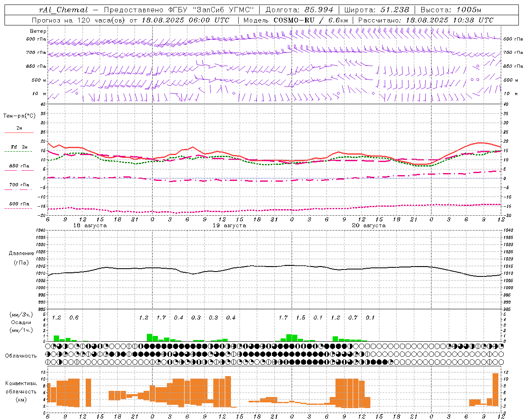
Task: Click the (км) unit label for convective cloud
Action: click(x=21, y=399)
